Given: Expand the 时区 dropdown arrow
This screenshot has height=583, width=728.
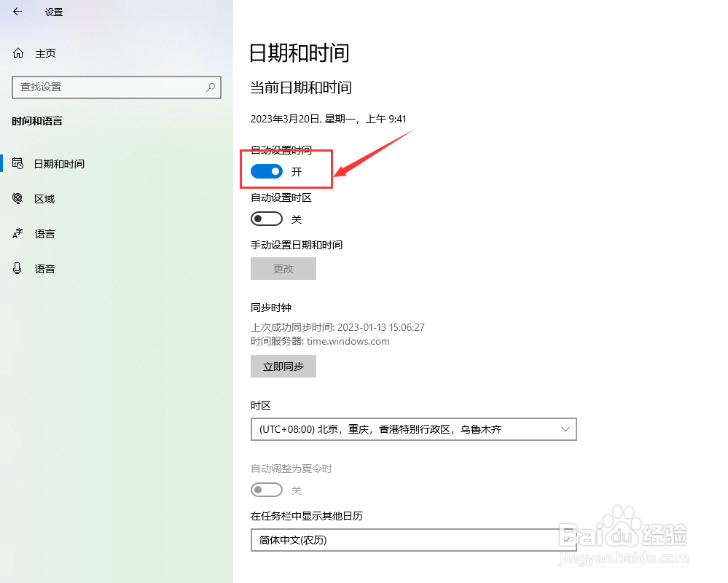Looking at the screenshot, I should (x=565, y=429).
